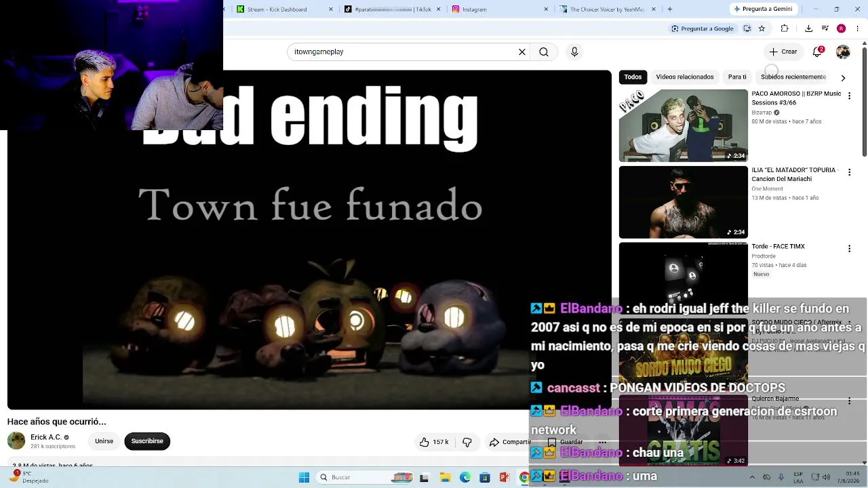Open the YouTube account avatar menu
868x488 pixels.
tap(843, 52)
